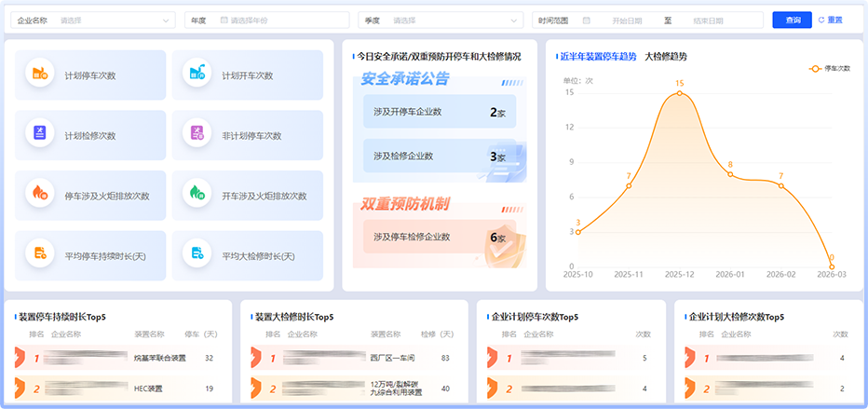Open the 平均大检修时长(天) card
The height and width of the screenshot is (409, 868).
point(248,255)
